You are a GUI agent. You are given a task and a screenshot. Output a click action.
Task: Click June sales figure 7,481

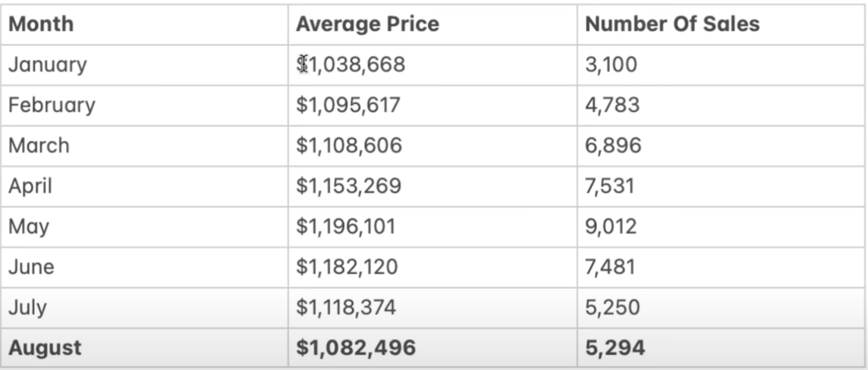[x=610, y=267]
